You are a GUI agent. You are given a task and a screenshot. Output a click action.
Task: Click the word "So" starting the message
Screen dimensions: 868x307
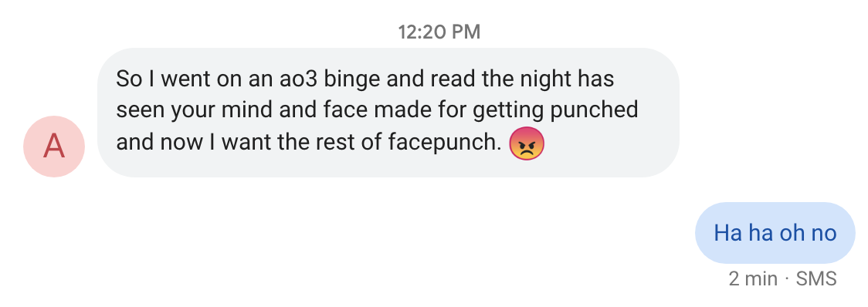(129, 79)
